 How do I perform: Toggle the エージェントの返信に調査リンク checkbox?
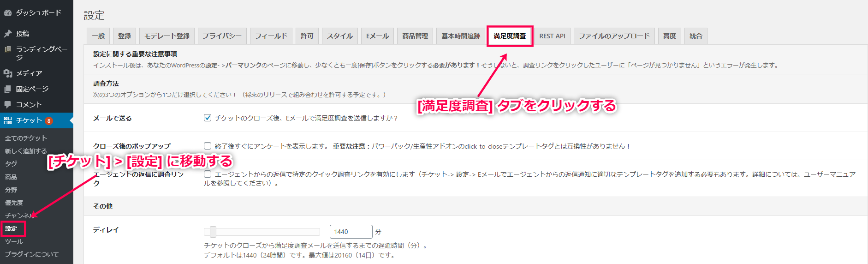[x=208, y=174]
